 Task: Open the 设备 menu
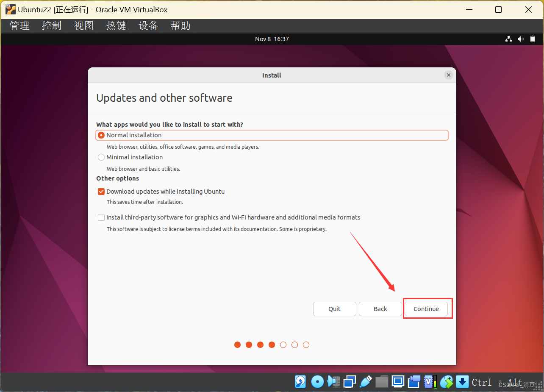pos(148,25)
